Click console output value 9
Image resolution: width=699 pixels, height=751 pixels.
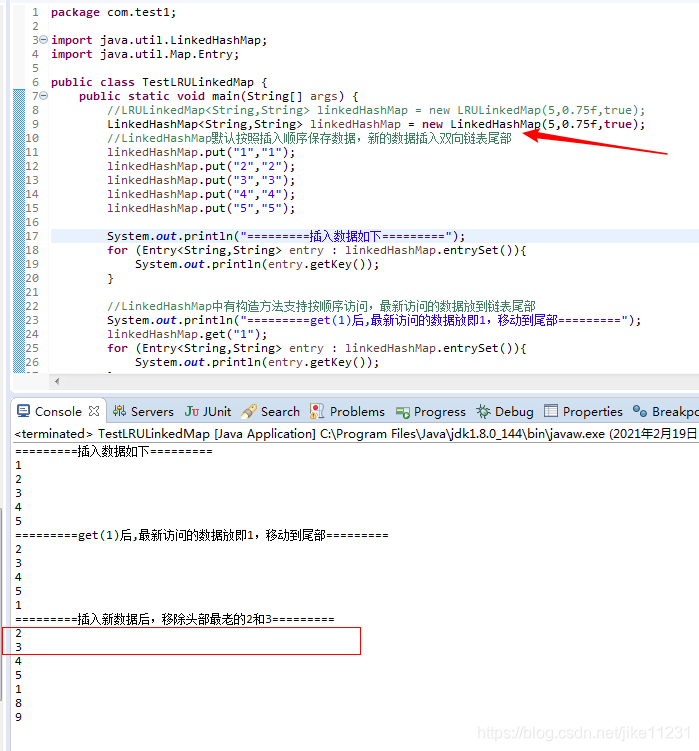pyautogui.click(x=18, y=717)
